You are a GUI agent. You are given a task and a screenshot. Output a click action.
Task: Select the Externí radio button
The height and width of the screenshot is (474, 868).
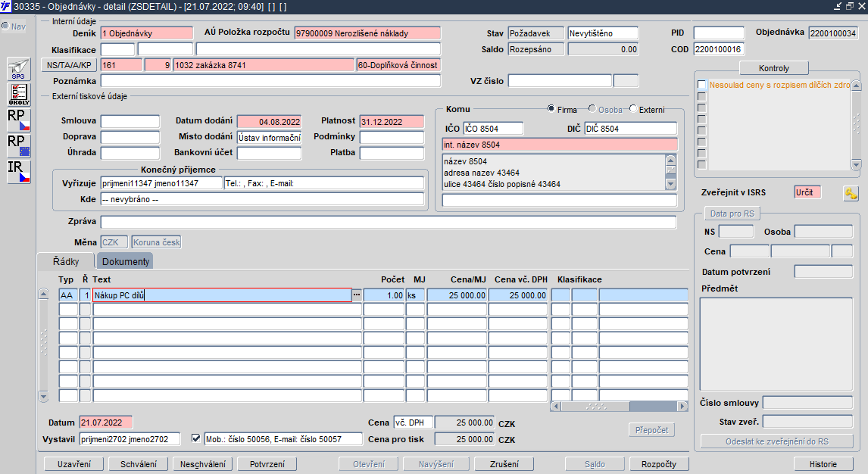click(x=632, y=108)
